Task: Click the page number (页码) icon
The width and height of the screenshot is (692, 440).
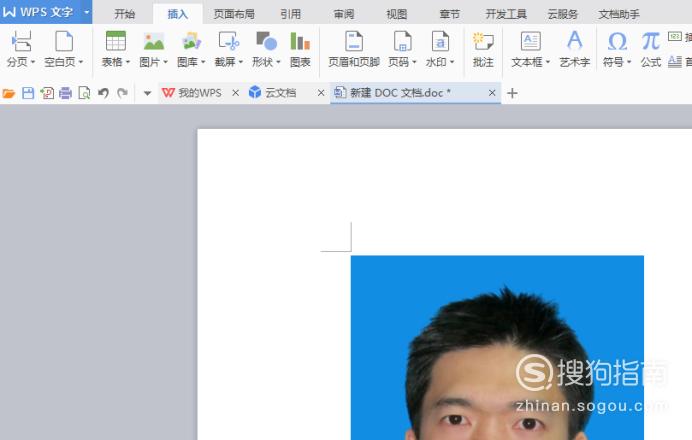Action: [402, 41]
